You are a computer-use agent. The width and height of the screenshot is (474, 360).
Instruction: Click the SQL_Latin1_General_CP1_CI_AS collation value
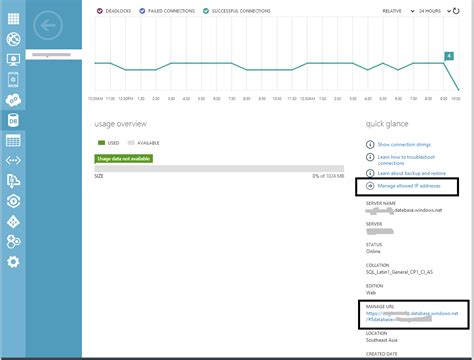tap(399, 272)
